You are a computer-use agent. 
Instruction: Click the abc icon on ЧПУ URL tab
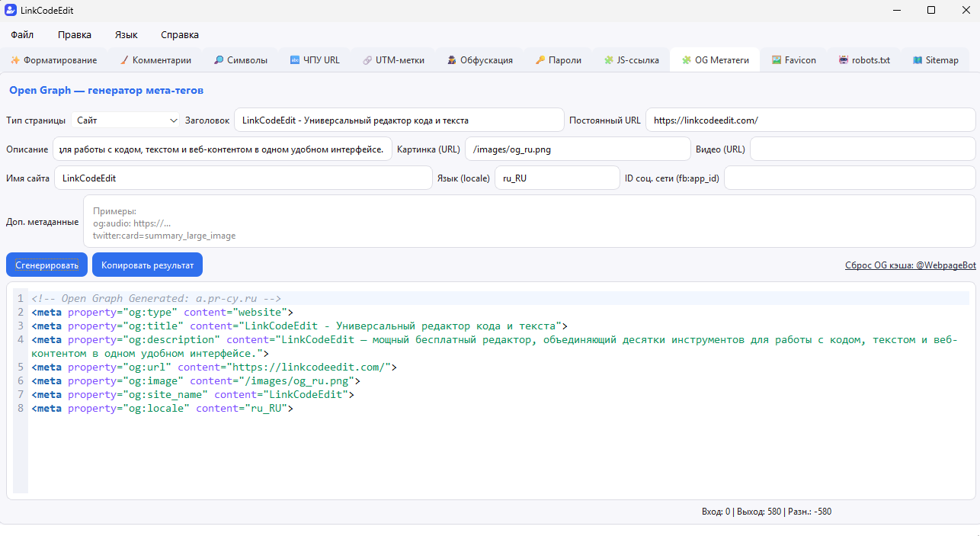coord(295,60)
